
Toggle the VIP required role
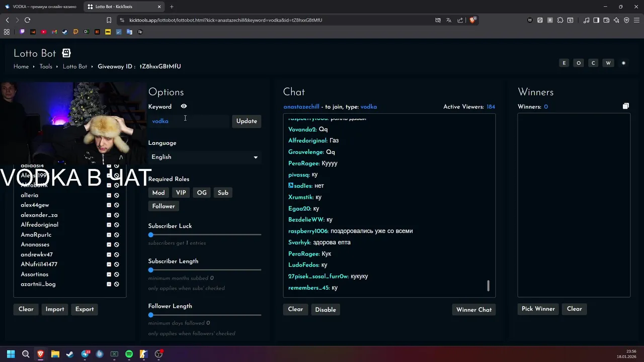point(181,193)
